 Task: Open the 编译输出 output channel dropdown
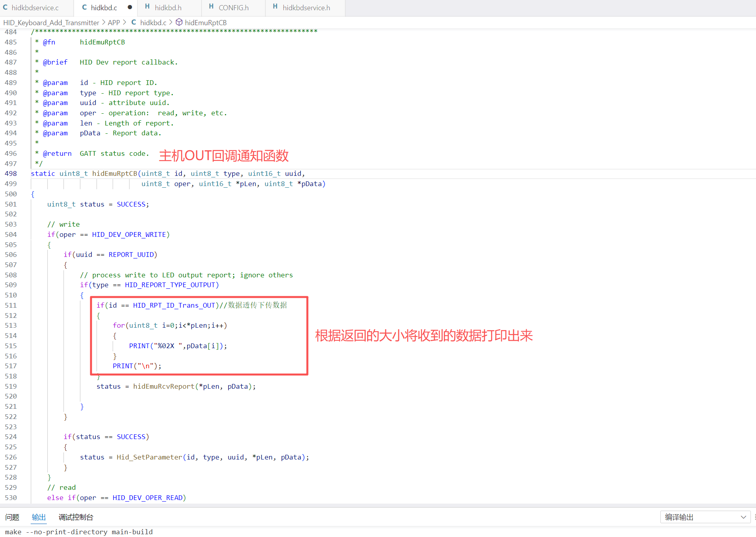pyautogui.click(x=705, y=517)
